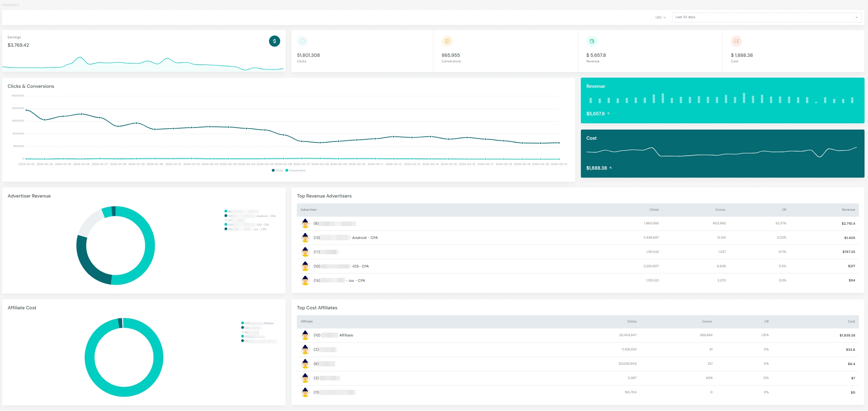Toggle Affiliate Cost legend item (10) Affiliate
The width and height of the screenshot is (868, 411).
point(258,323)
